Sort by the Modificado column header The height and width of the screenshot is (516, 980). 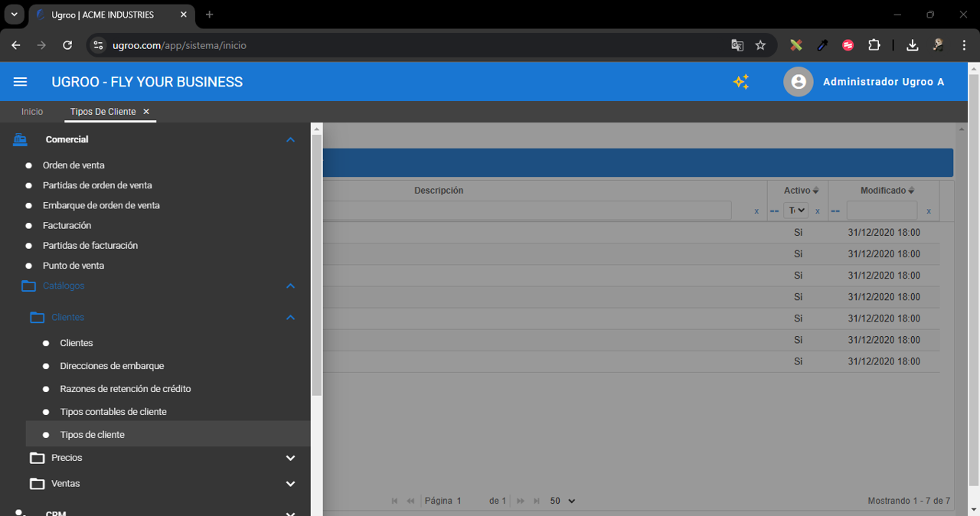[883, 191]
